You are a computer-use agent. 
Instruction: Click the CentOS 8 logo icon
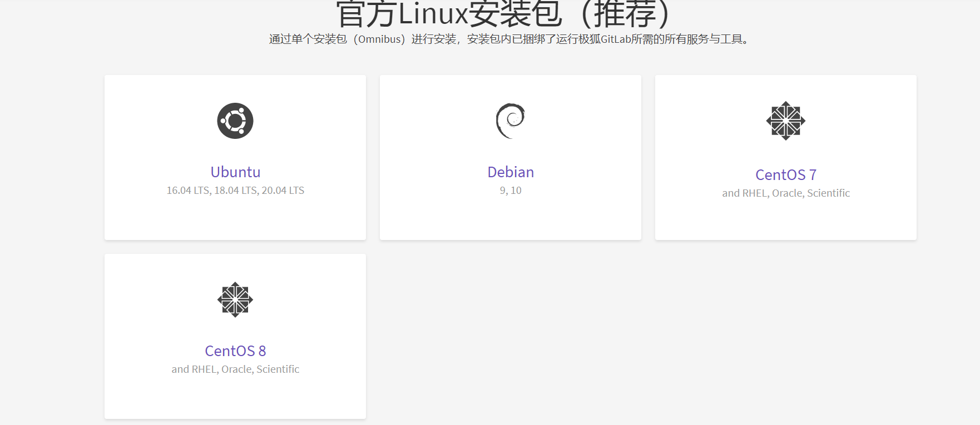point(235,299)
